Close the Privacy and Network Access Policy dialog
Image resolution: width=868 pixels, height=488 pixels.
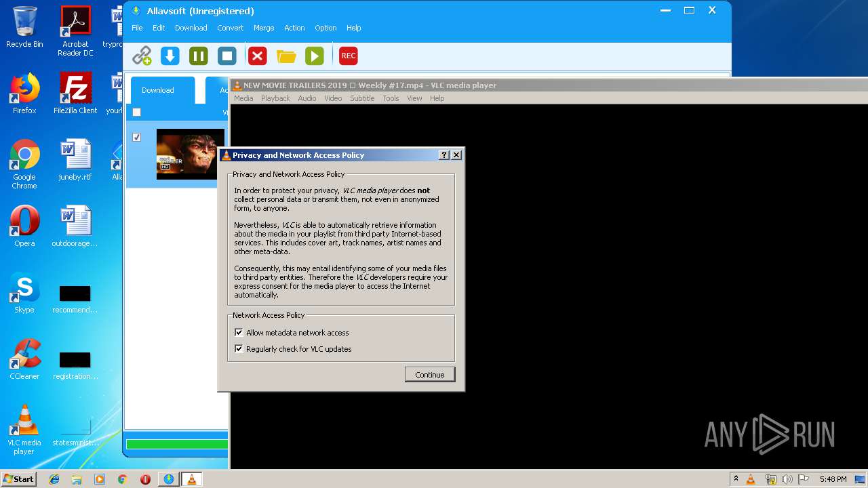click(456, 155)
